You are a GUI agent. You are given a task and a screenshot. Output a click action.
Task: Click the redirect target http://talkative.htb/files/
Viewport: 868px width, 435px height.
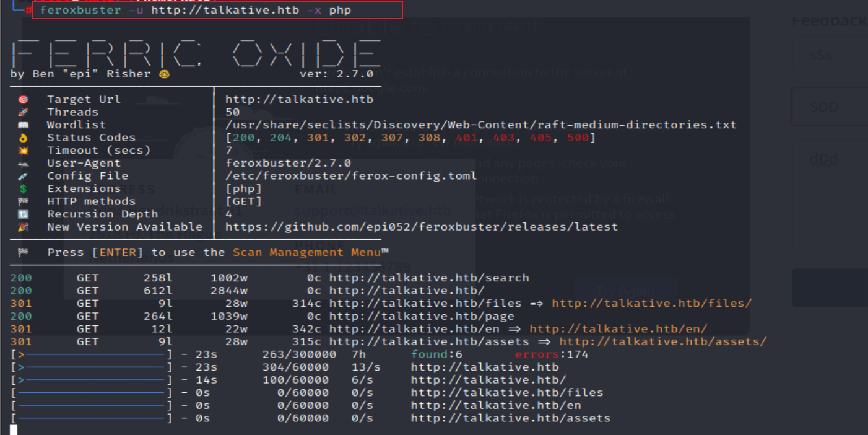tap(652, 303)
